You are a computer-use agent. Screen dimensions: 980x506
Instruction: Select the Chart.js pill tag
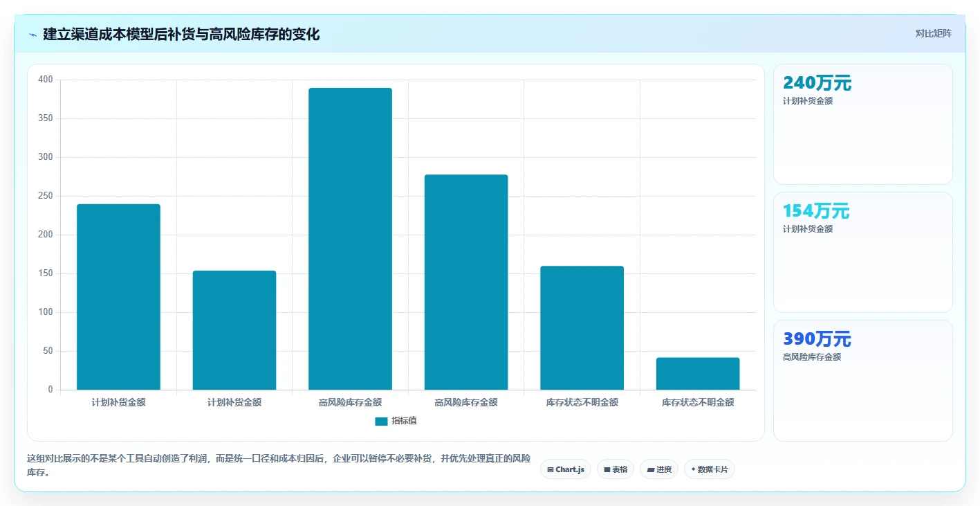point(565,469)
